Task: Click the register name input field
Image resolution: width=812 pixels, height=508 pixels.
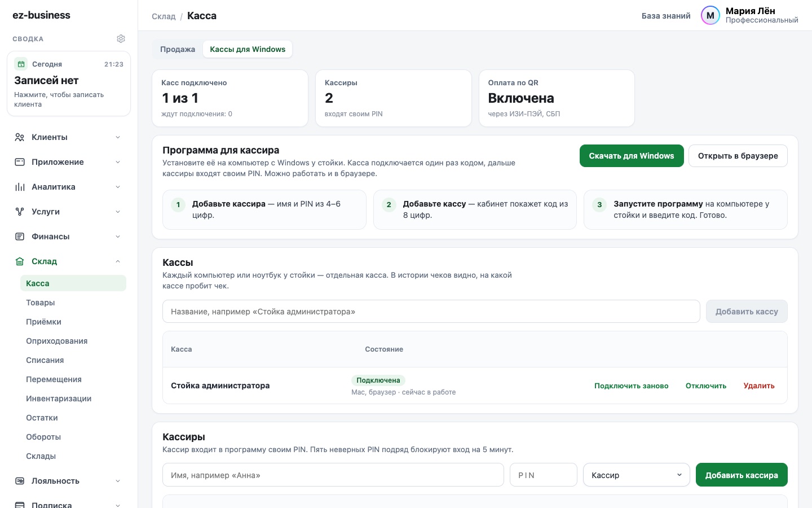Action: click(431, 312)
